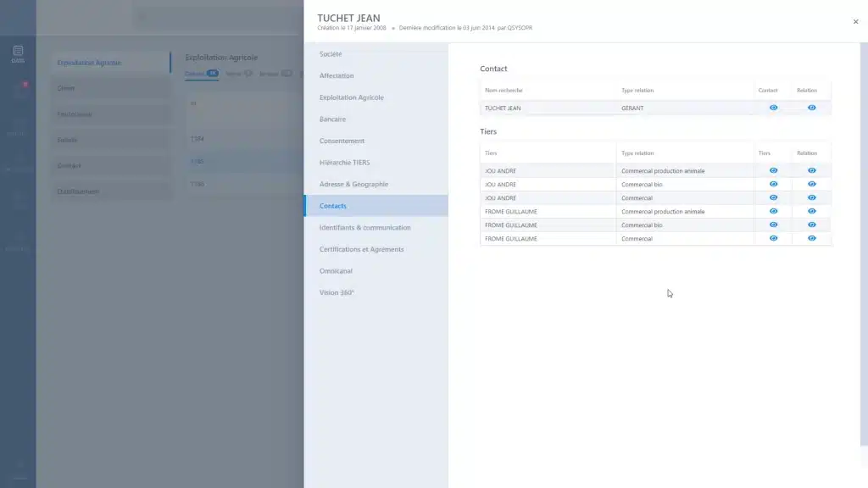View Tiers for FROME GUILLAUME Commercial bio
Image resolution: width=868 pixels, height=488 pixels.
[x=773, y=225]
